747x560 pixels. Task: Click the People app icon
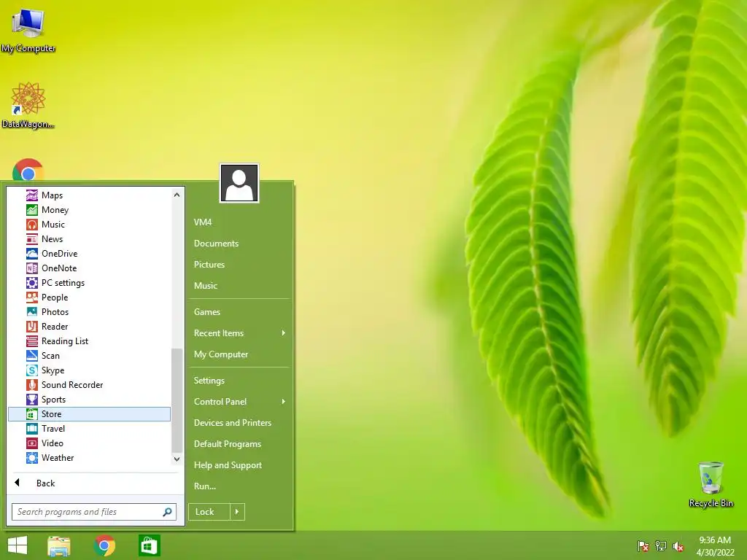[32, 297]
